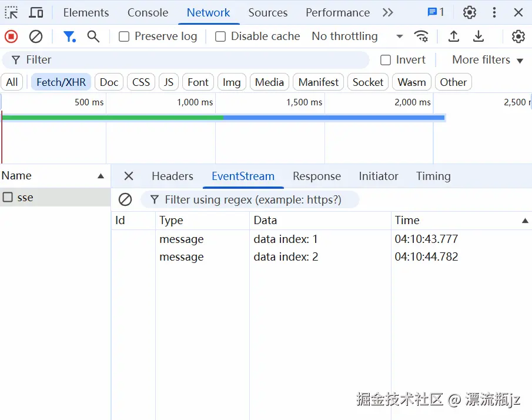Click the timestamp 04:10:44.782

click(x=426, y=256)
